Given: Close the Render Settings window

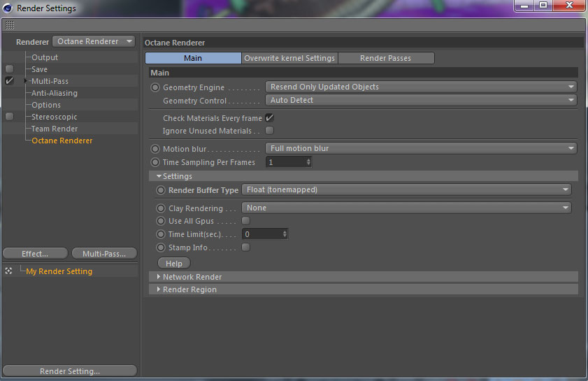Looking at the screenshot, I should coord(569,6).
